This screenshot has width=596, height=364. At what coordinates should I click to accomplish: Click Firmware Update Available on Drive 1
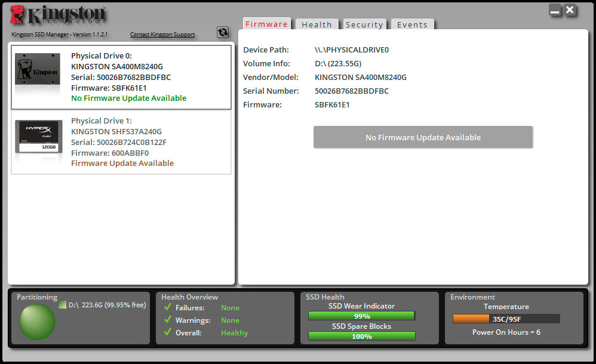tap(122, 163)
